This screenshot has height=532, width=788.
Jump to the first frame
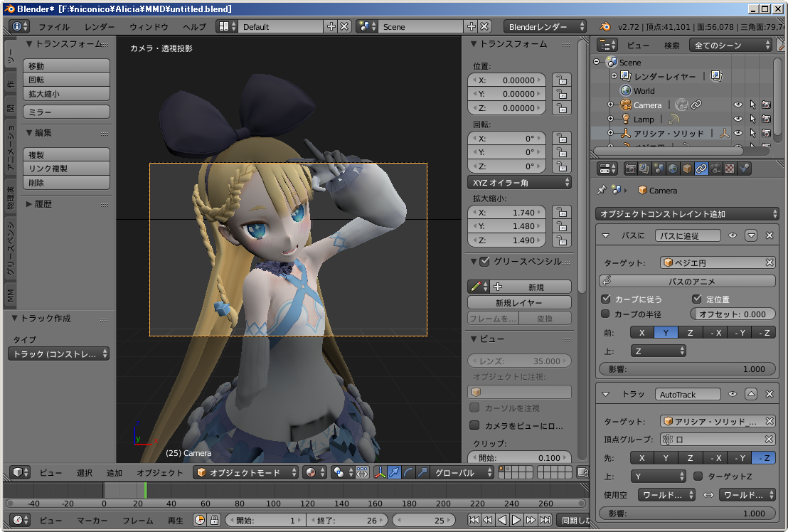tap(474, 521)
